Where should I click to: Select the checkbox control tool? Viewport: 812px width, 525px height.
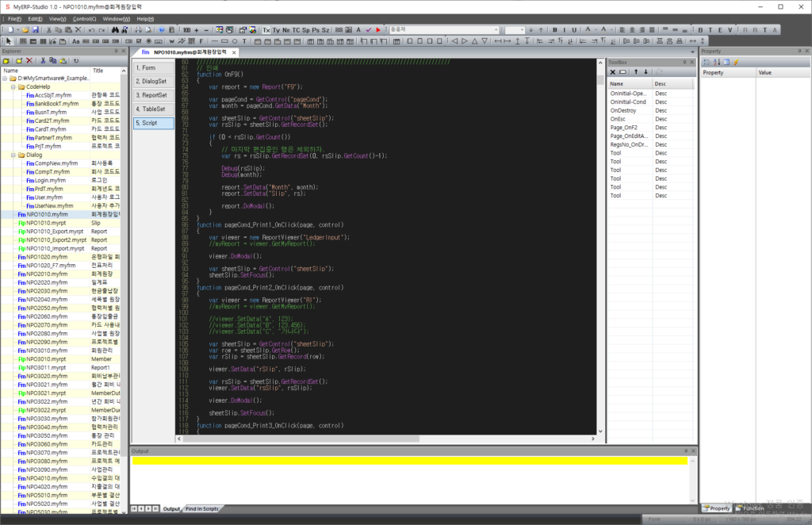[139, 41]
